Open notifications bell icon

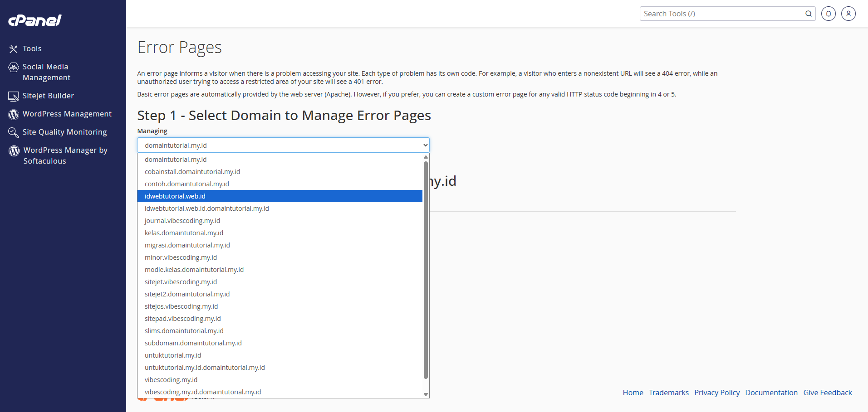(x=829, y=14)
